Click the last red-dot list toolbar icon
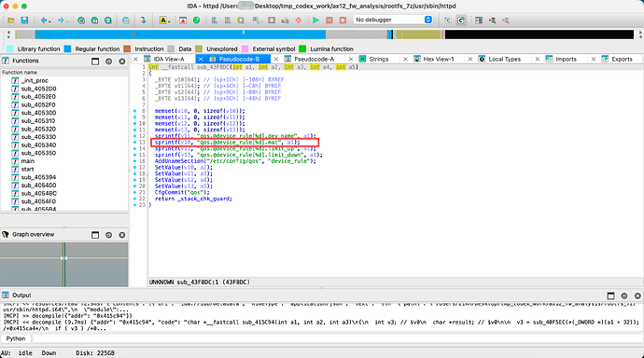Viewport: 644px width, 358px height. [x=506, y=21]
